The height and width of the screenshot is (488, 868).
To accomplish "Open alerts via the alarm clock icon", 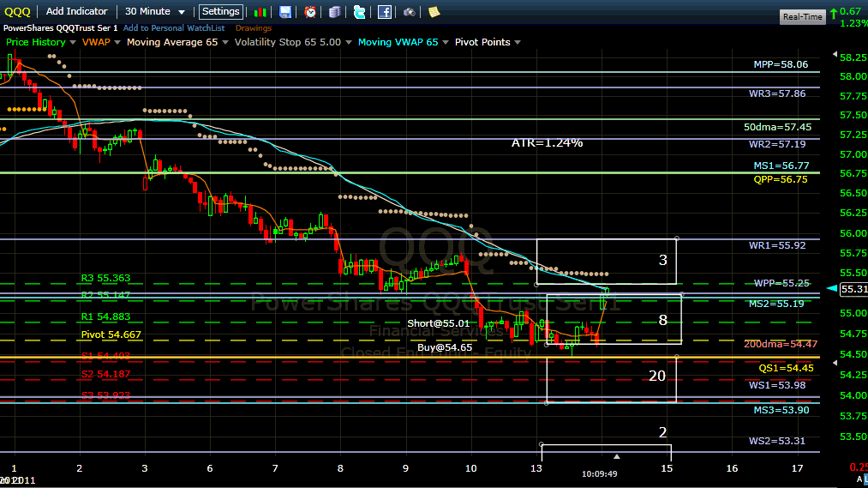I will tap(310, 12).
